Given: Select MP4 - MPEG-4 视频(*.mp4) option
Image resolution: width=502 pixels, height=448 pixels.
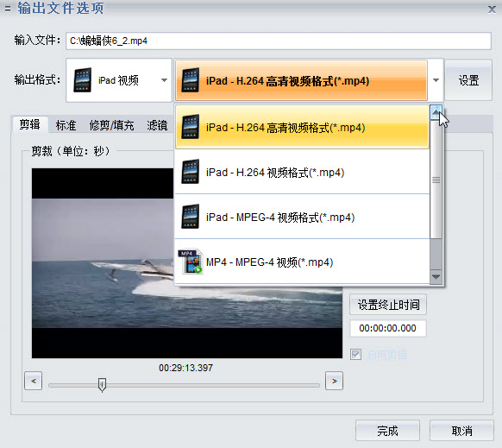Looking at the screenshot, I should (302, 262).
